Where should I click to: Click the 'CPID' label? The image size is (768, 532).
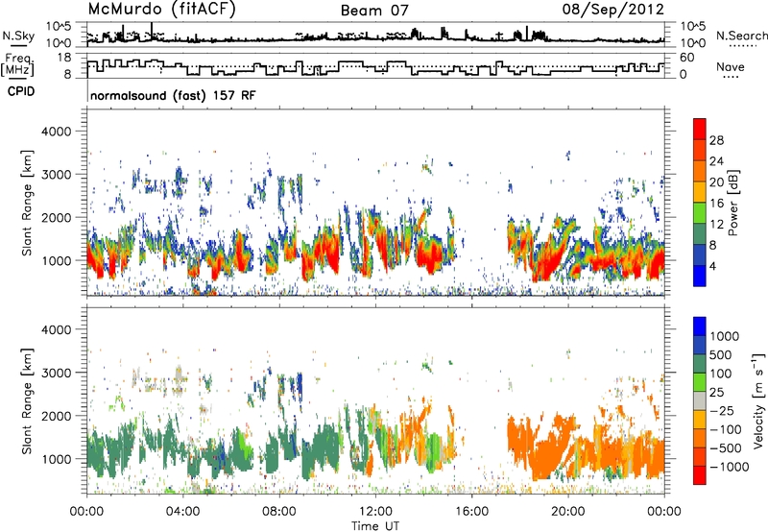coord(21,91)
